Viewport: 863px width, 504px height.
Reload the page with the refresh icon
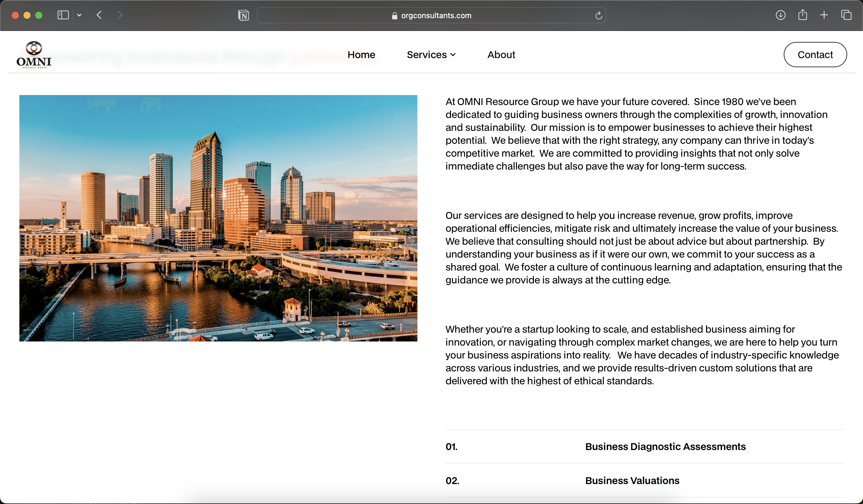click(598, 15)
